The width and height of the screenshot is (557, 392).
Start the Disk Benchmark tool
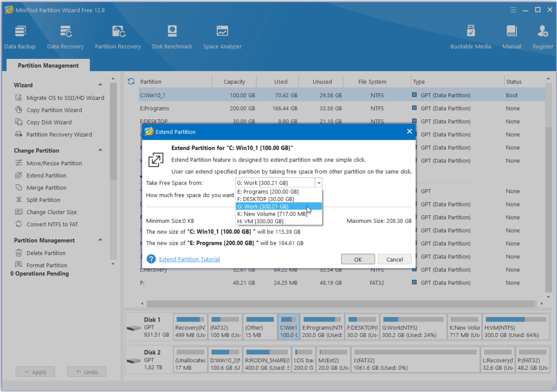coord(172,37)
